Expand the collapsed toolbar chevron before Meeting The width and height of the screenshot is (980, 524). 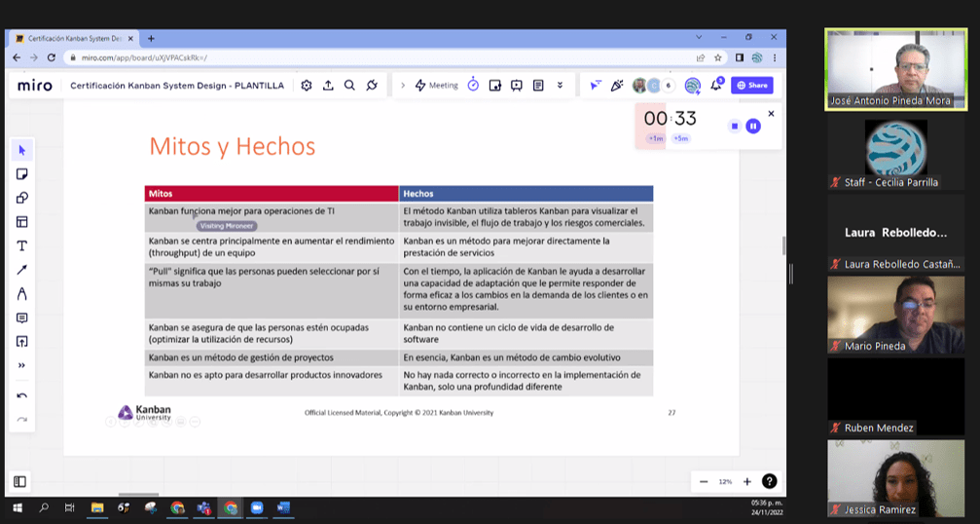403,86
